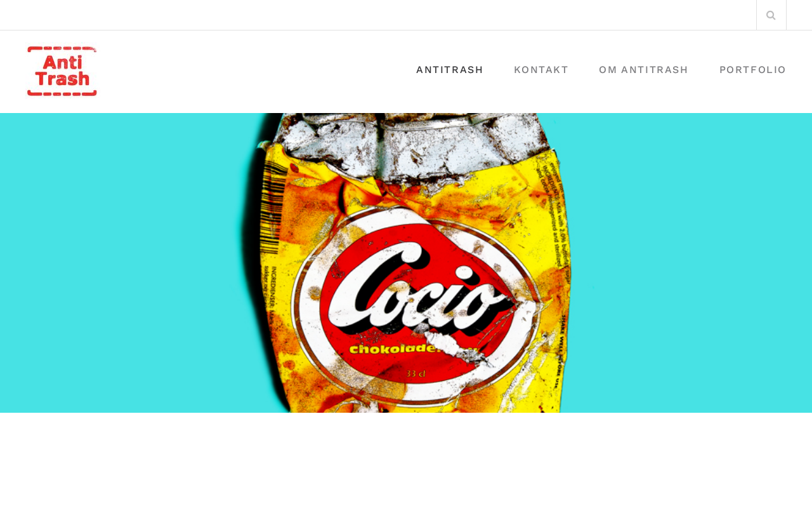Click the turquoise background right of the can
This screenshot has height=508, width=812.
[691, 263]
